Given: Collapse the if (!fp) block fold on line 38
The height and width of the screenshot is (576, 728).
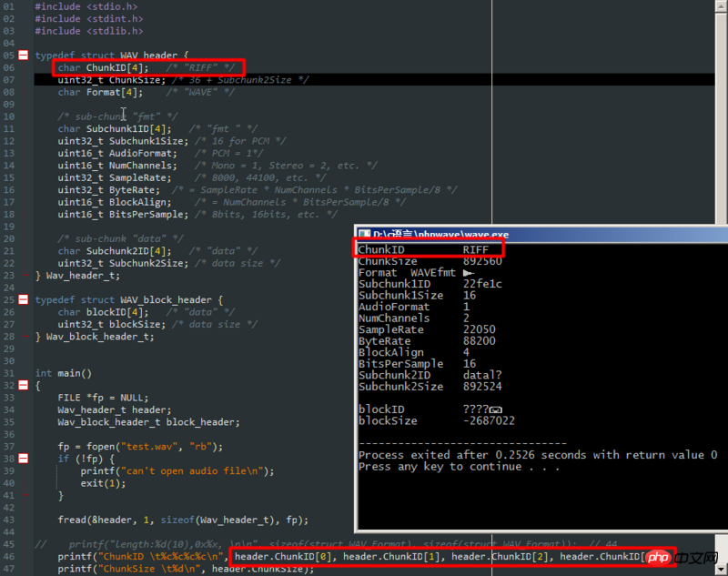Looking at the screenshot, I should [x=24, y=459].
